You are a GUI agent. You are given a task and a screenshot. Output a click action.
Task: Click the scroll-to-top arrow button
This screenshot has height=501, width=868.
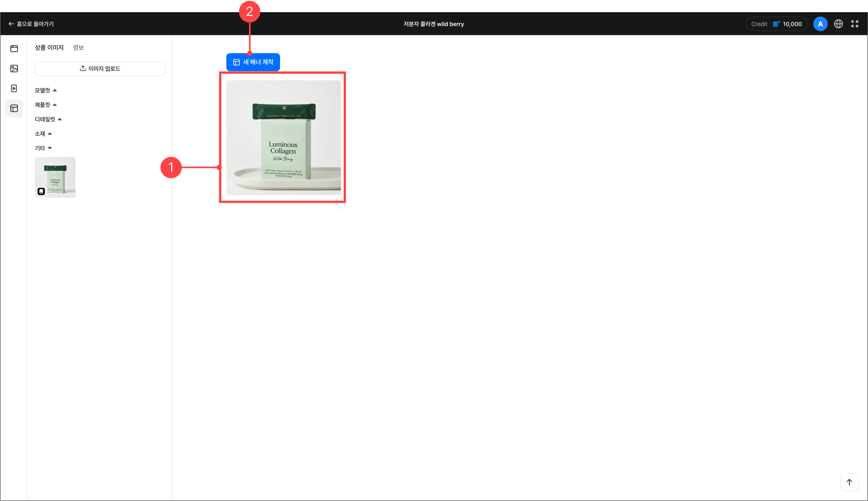coord(849,482)
